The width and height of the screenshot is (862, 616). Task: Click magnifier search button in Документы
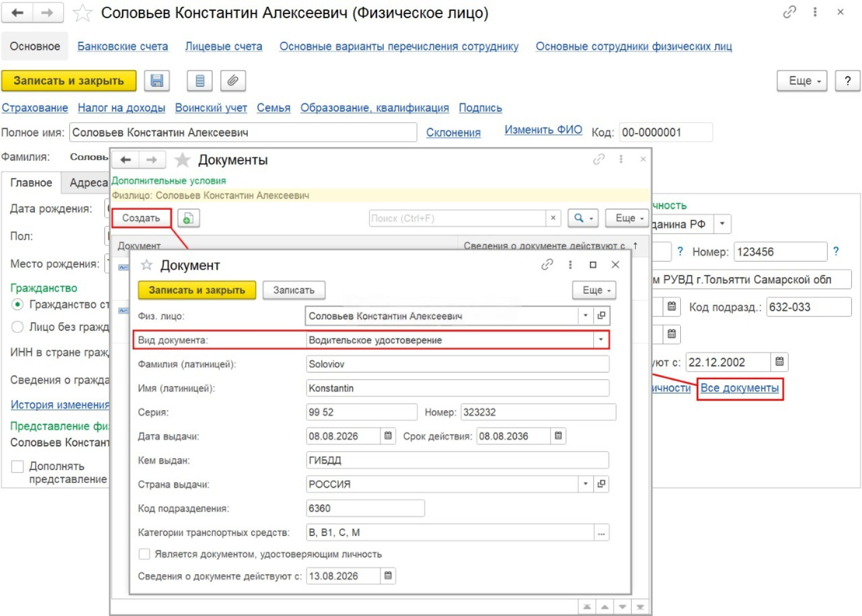point(583,218)
